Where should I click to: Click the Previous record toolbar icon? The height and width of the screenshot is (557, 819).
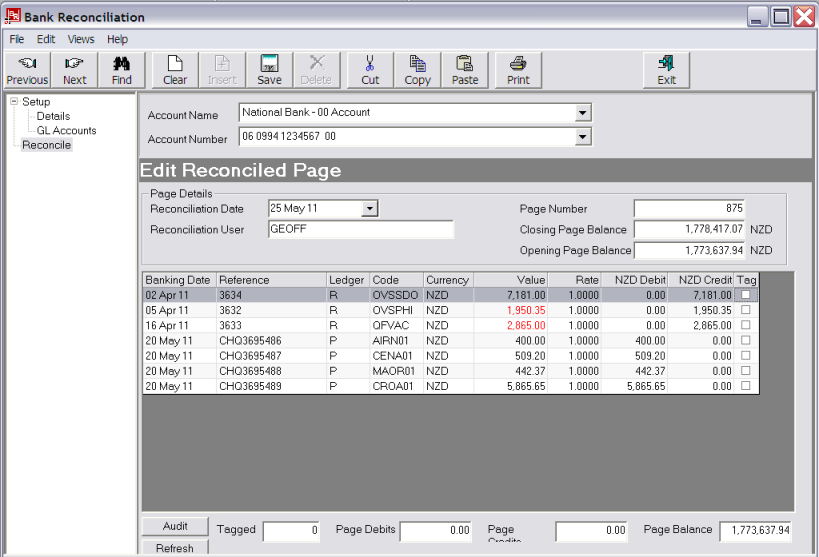click(27, 70)
